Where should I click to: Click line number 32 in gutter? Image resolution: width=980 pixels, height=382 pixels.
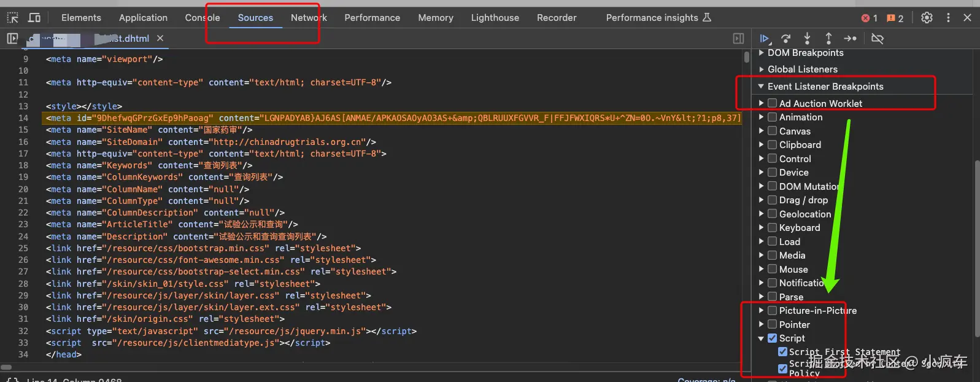[x=23, y=331]
